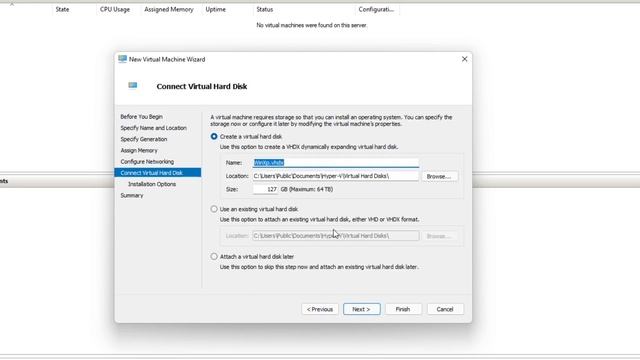Cancel the New Virtual Machine Wizard
640x360 pixels.
point(445,309)
